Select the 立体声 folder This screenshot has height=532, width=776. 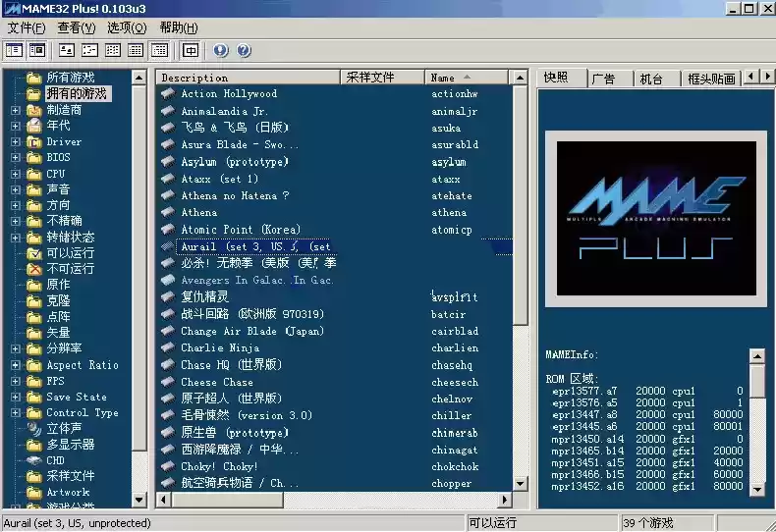tap(64, 428)
